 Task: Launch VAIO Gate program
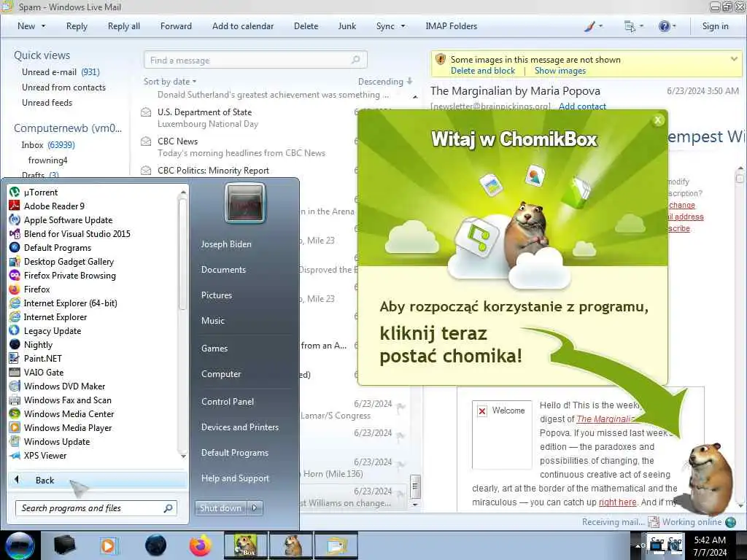43,373
